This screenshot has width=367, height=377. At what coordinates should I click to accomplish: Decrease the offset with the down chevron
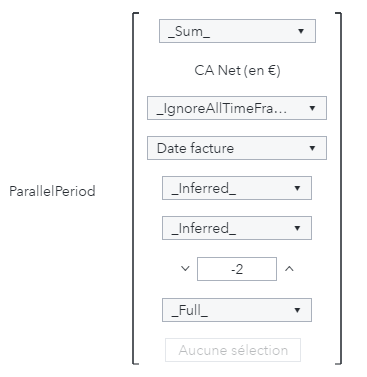click(x=185, y=268)
